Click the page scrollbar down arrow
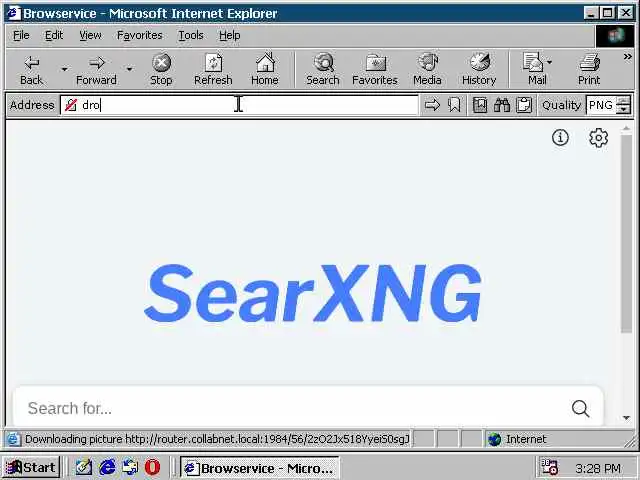This screenshot has width=640, height=480. pyautogui.click(x=627, y=418)
